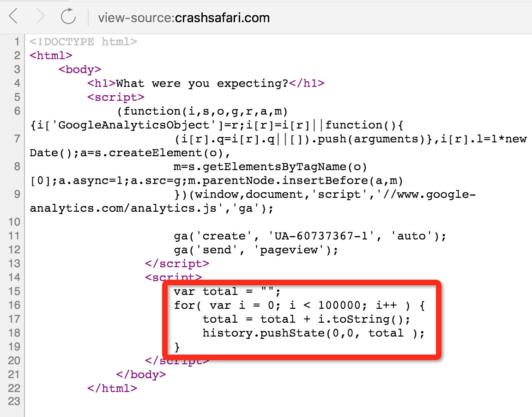Click the '<!DOCTYPE html>' declaration text
This screenshot has width=532, height=417.
83,42
